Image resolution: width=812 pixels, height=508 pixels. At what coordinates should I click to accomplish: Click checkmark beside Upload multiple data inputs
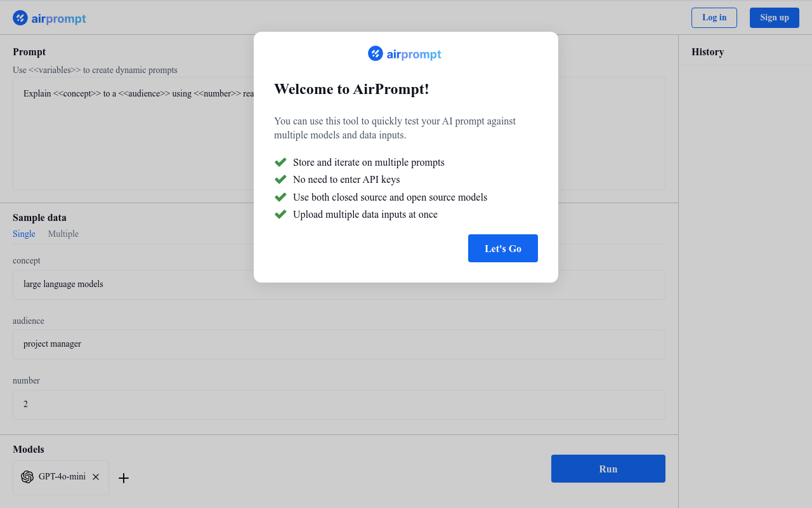point(280,215)
